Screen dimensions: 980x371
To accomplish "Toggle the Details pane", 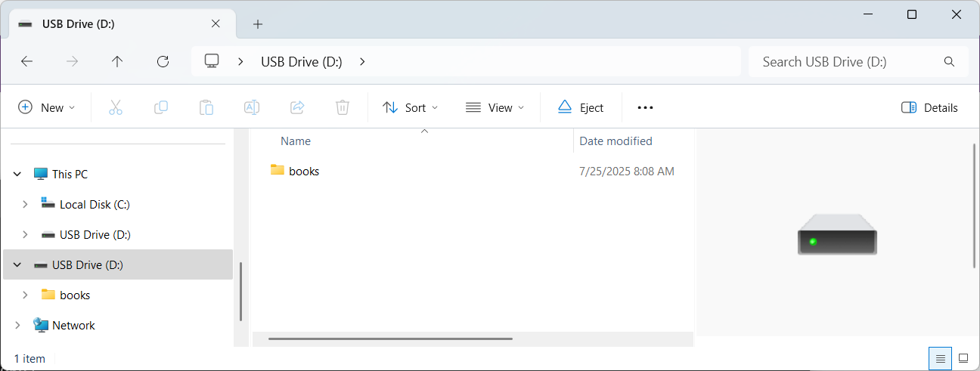I will pyautogui.click(x=929, y=107).
